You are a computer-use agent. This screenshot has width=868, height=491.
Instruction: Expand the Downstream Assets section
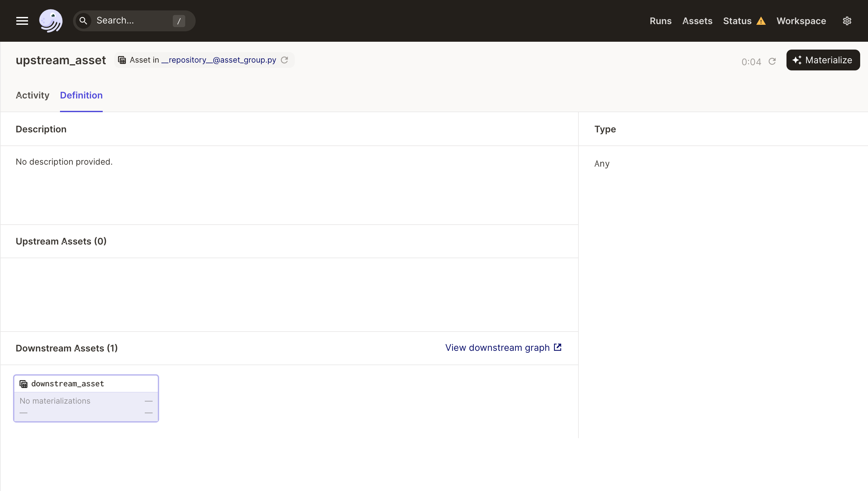(x=67, y=348)
